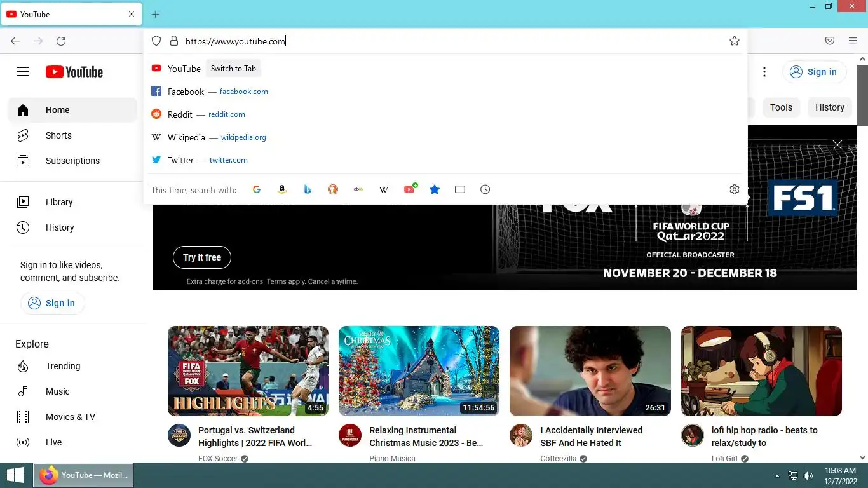Search bookmarks with blue star icon

tap(435, 189)
